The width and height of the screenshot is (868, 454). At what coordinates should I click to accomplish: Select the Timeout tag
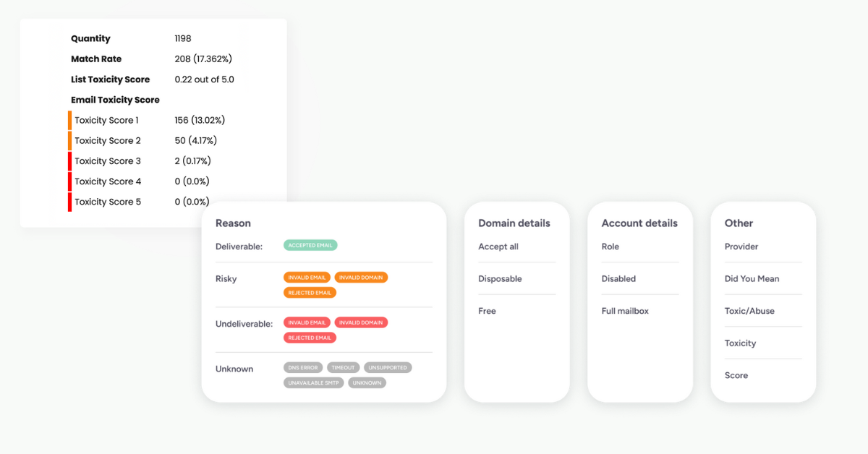click(x=343, y=367)
